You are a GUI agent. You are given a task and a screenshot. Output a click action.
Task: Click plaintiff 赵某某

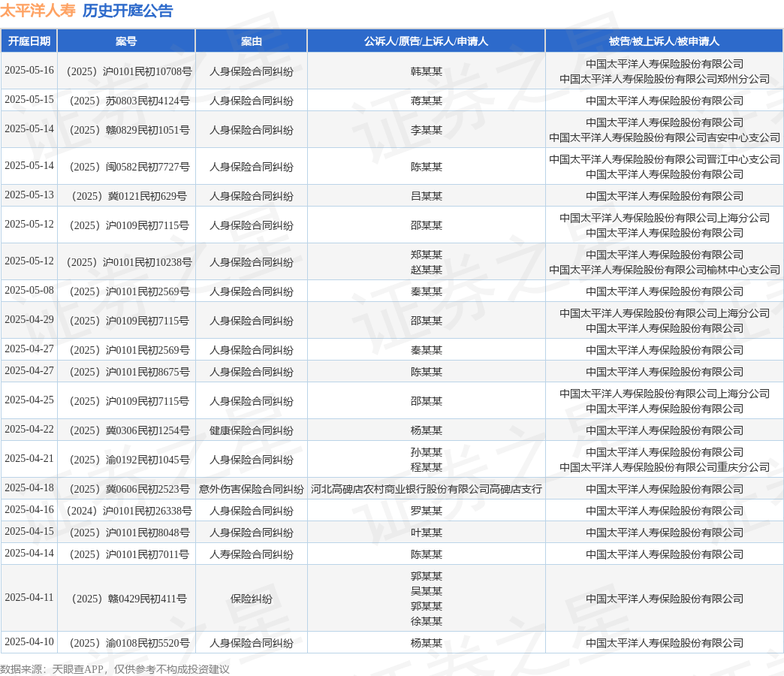coord(426,270)
